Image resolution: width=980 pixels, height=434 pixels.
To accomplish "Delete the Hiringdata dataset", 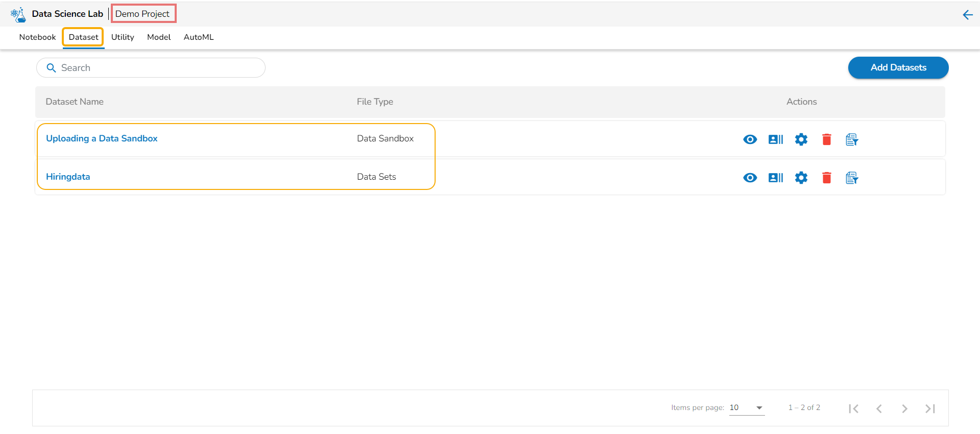I will pos(826,178).
